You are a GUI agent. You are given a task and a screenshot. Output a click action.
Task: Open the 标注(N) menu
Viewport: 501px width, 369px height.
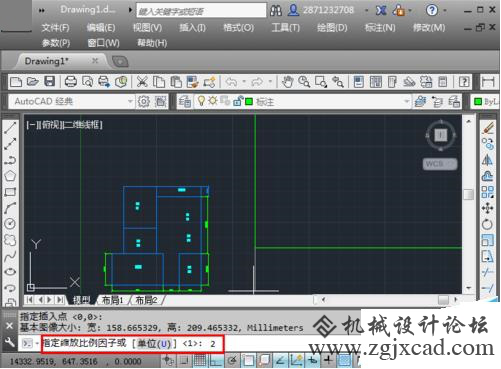tap(380, 28)
